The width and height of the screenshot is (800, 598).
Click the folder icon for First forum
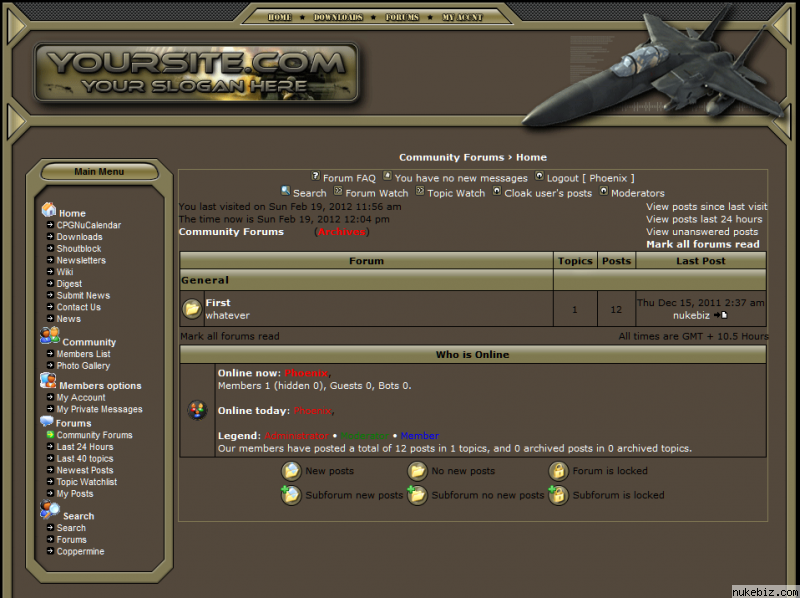192,309
